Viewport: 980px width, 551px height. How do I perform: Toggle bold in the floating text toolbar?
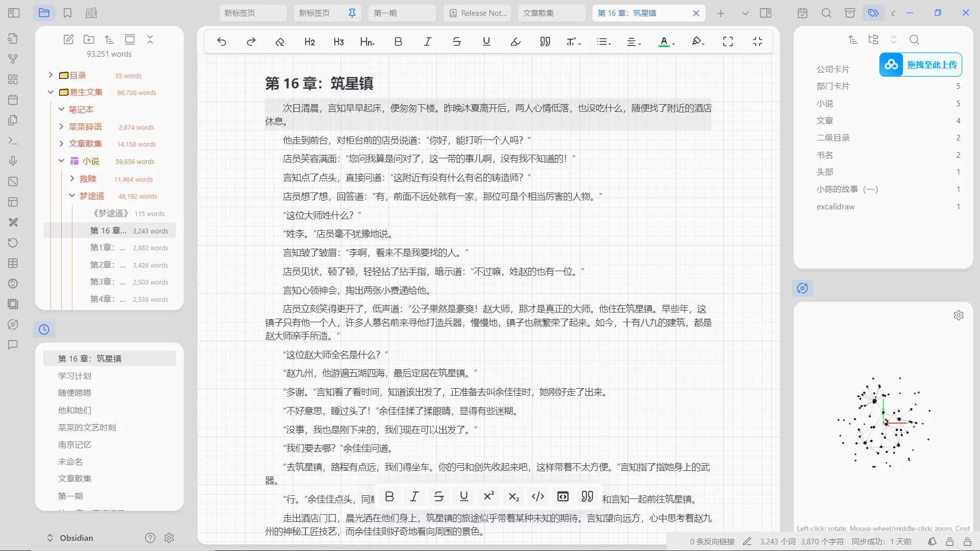(x=389, y=496)
